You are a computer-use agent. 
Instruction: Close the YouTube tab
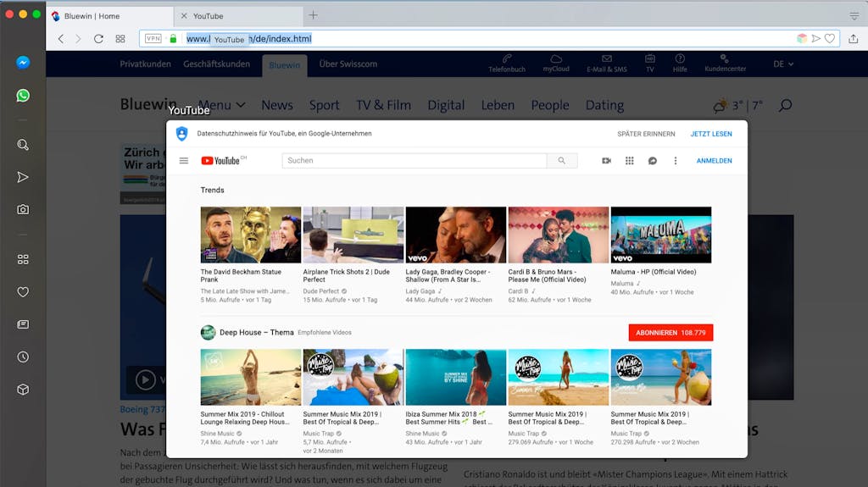(x=184, y=16)
